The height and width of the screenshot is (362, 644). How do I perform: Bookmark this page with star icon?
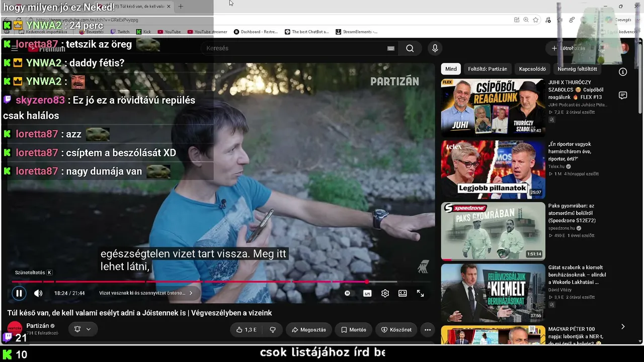pos(536,20)
